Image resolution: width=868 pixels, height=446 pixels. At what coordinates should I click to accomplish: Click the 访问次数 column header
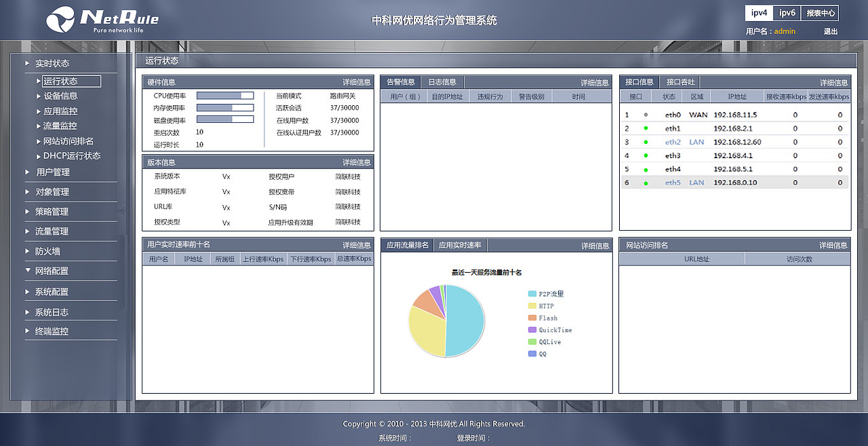[797, 259]
